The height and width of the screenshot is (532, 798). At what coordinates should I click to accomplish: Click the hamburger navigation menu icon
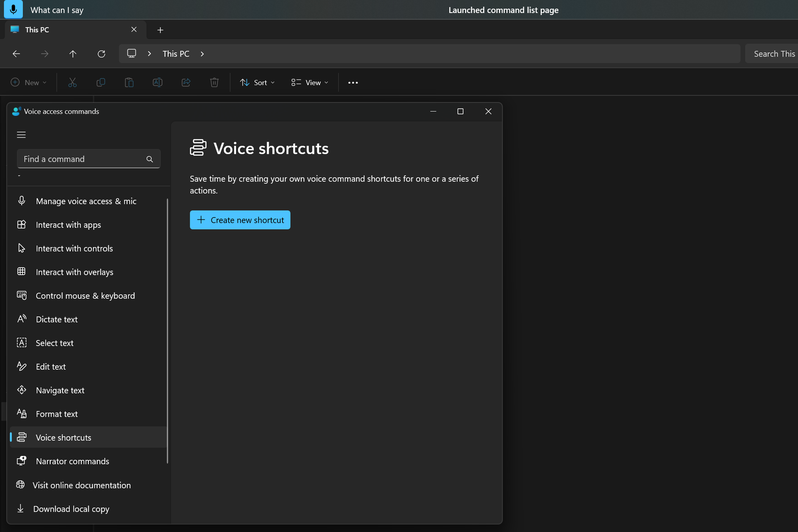pyautogui.click(x=21, y=135)
